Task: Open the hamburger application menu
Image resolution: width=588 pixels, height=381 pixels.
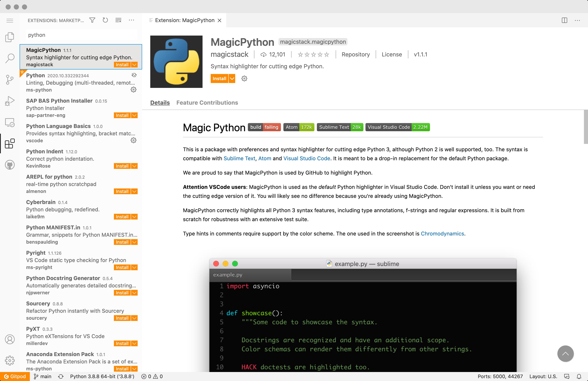Action: (x=10, y=20)
